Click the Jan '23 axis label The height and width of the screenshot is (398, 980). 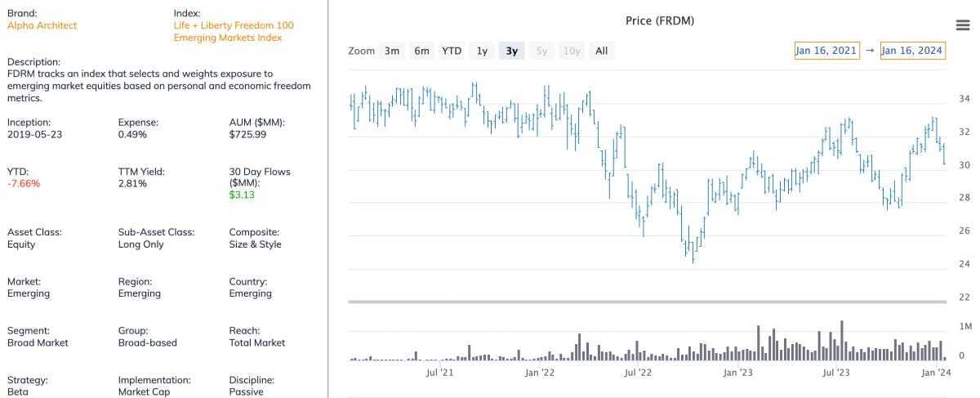(738, 373)
